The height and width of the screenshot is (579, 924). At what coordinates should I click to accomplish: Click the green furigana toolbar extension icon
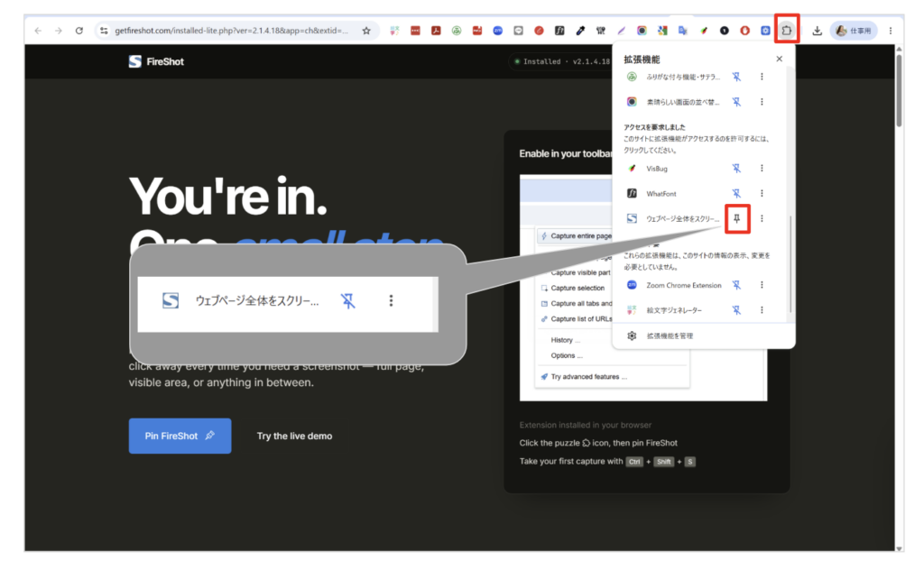[x=457, y=31]
